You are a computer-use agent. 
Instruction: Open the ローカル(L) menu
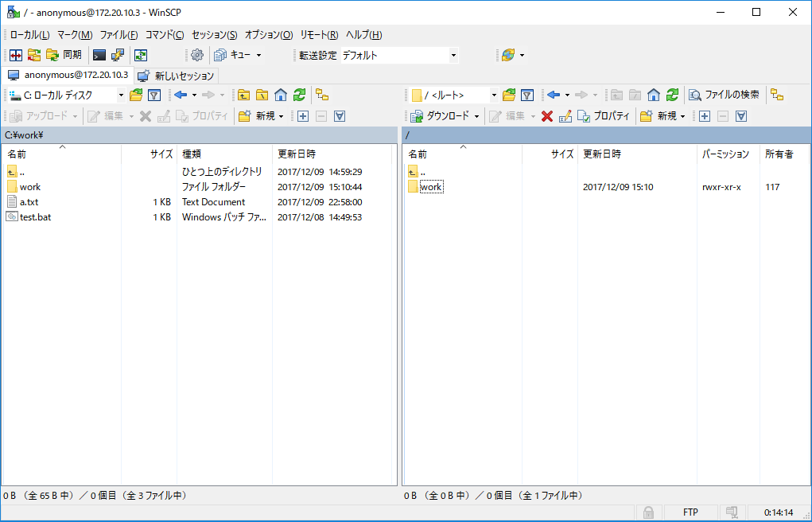point(30,35)
